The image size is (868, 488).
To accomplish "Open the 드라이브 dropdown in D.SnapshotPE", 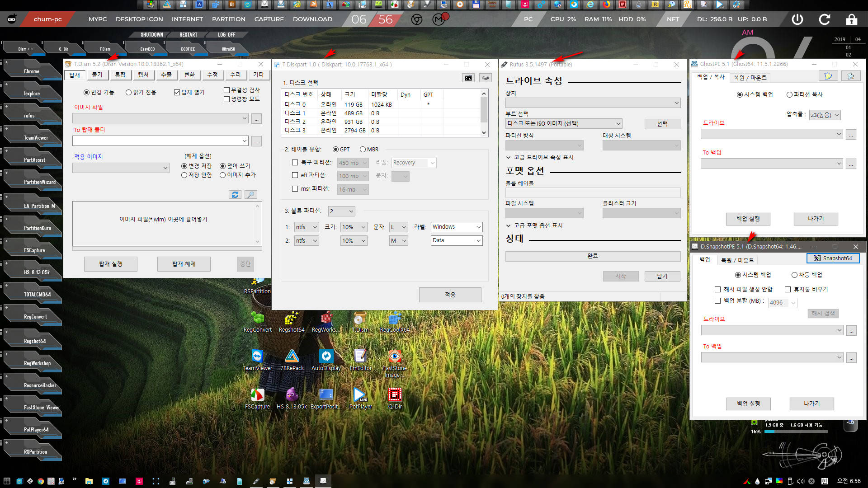I will tap(772, 330).
